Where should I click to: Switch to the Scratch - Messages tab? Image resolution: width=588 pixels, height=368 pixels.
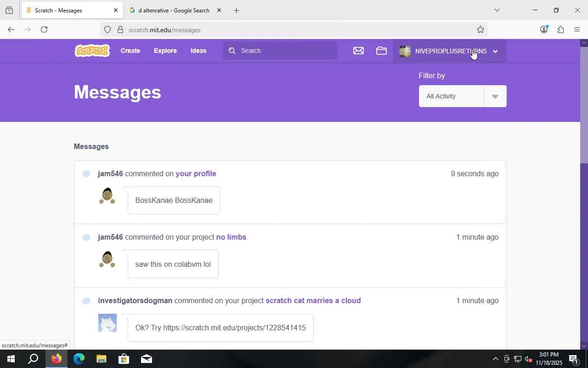[x=71, y=10]
